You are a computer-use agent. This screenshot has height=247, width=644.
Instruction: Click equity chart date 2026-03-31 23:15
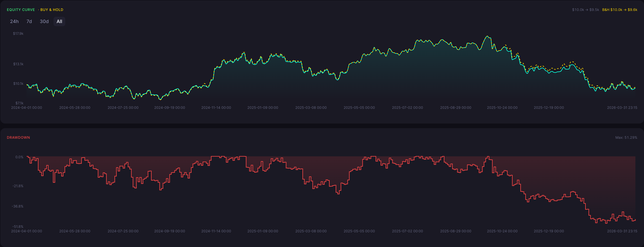pyautogui.click(x=622, y=107)
